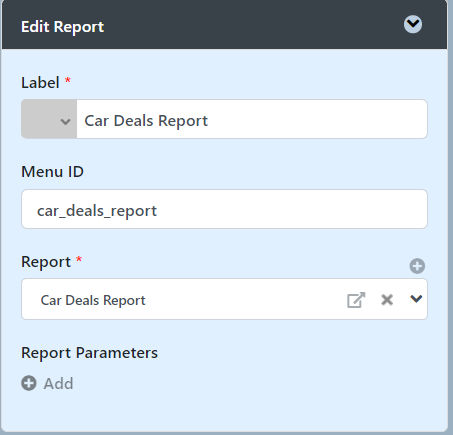Focus the Menu ID field car_deals_report

click(224, 209)
